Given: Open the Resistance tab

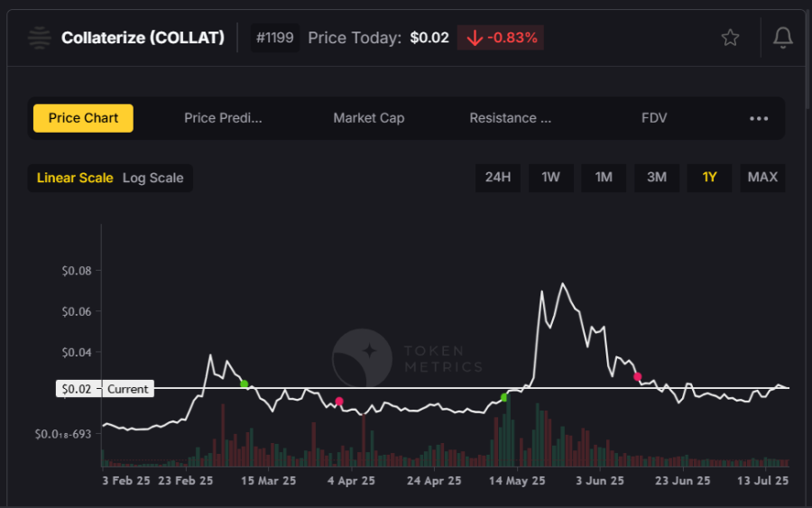Looking at the screenshot, I should (x=510, y=118).
